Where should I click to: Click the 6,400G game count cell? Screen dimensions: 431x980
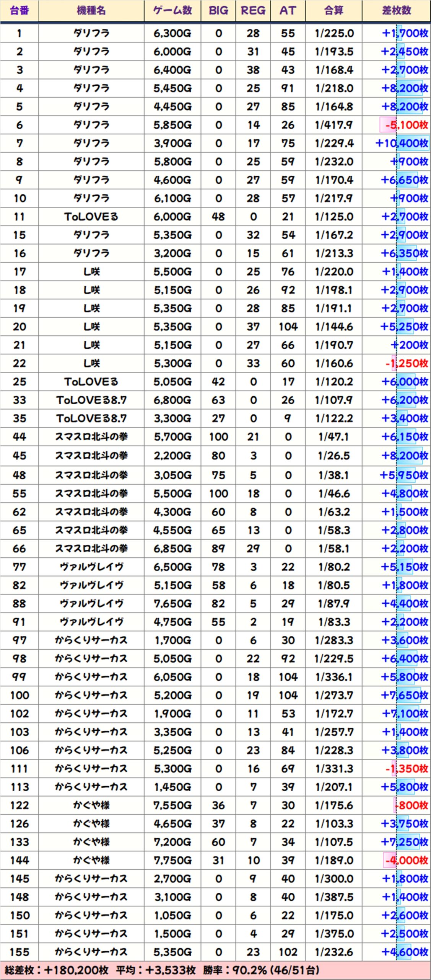pos(172,70)
